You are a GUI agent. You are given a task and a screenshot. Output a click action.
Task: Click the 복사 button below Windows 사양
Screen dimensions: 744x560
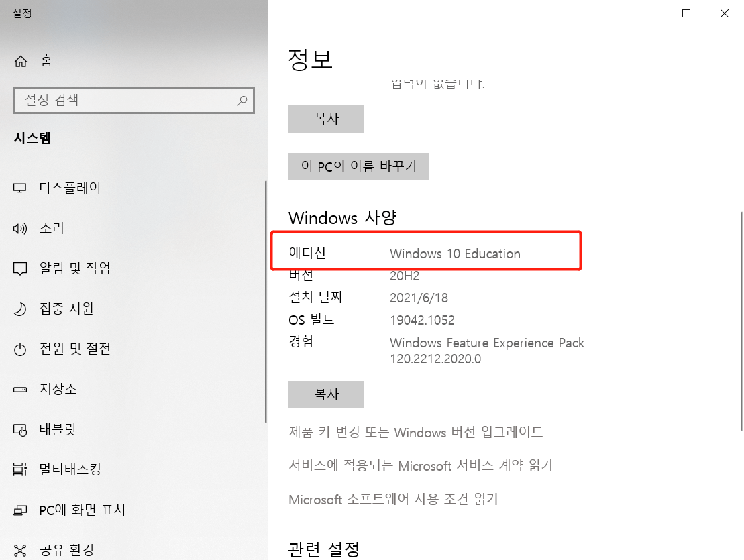coord(326,394)
